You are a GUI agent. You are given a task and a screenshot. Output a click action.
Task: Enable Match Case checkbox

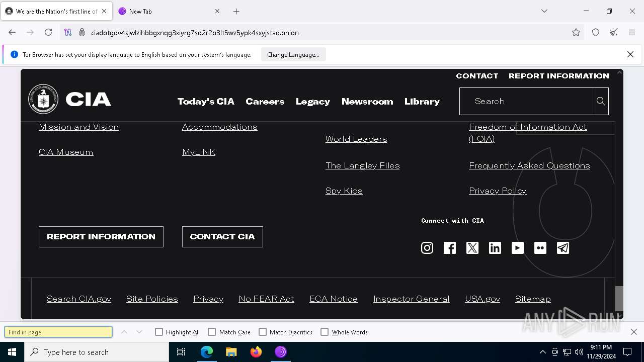click(212, 332)
